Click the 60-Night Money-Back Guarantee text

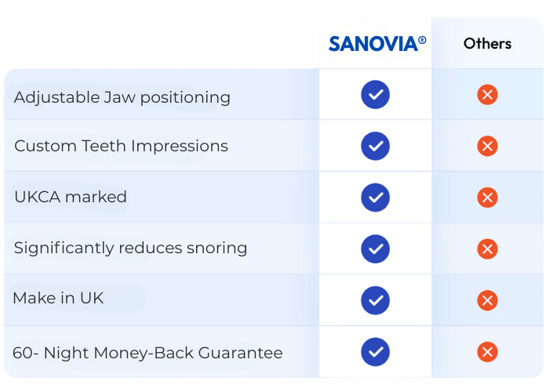(x=147, y=353)
